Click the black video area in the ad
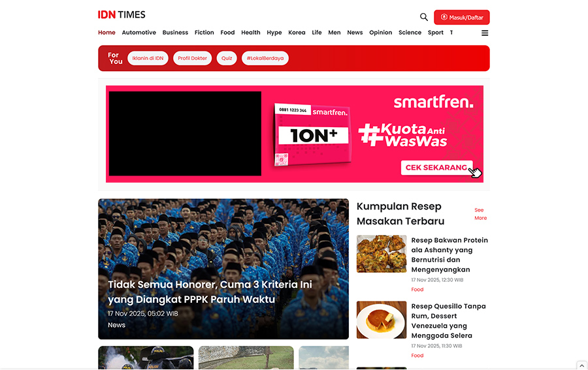 tap(185, 133)
